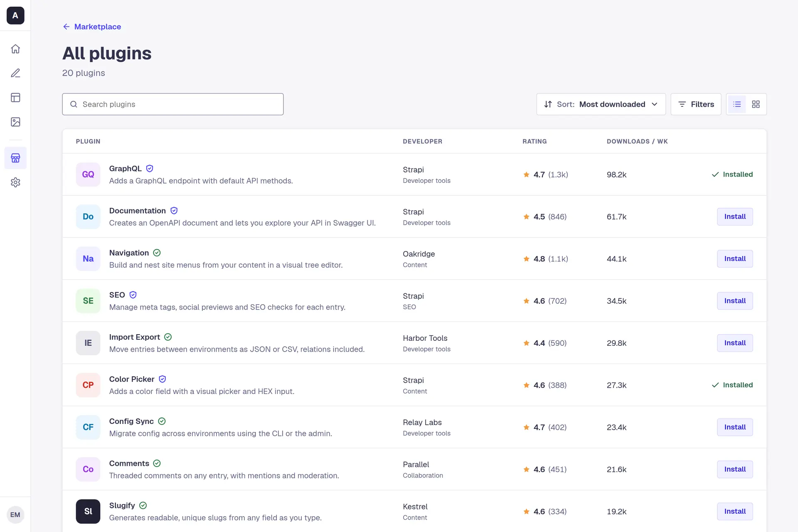This screenshot has height=532, width=798.
Task: Open the Filters panel
Action: click(x=696, y=104)
